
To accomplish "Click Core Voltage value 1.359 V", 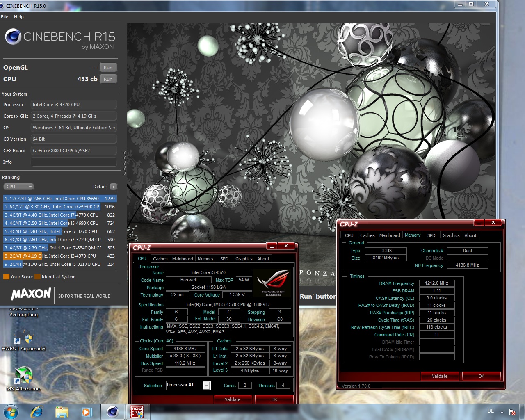I will (x=237, y=295).
